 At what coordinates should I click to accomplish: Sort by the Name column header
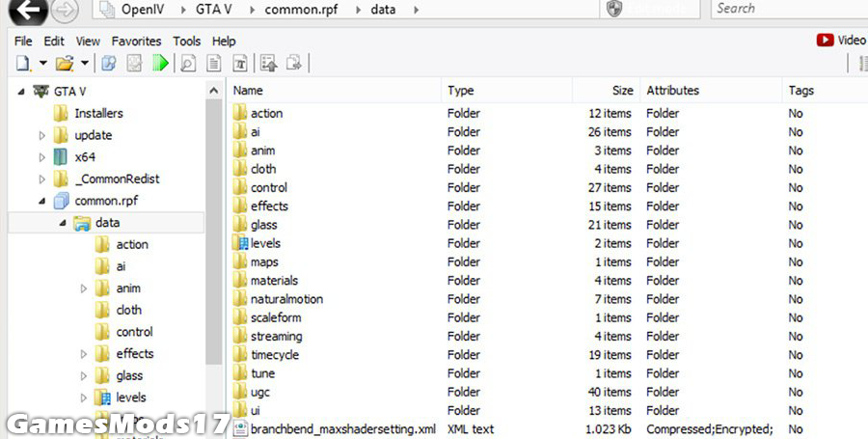[x=335, y=91]
